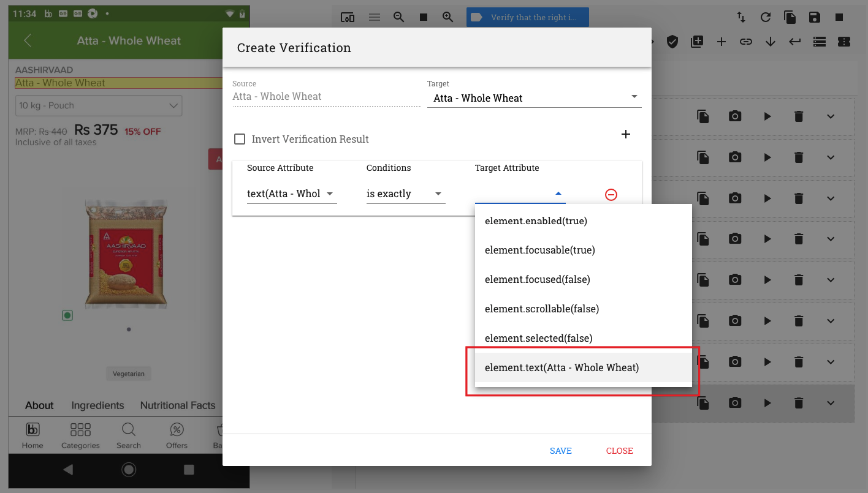868x493 pixels.
Task: Open Search in the phone bottom navigation
Action: tap(129, 435)
